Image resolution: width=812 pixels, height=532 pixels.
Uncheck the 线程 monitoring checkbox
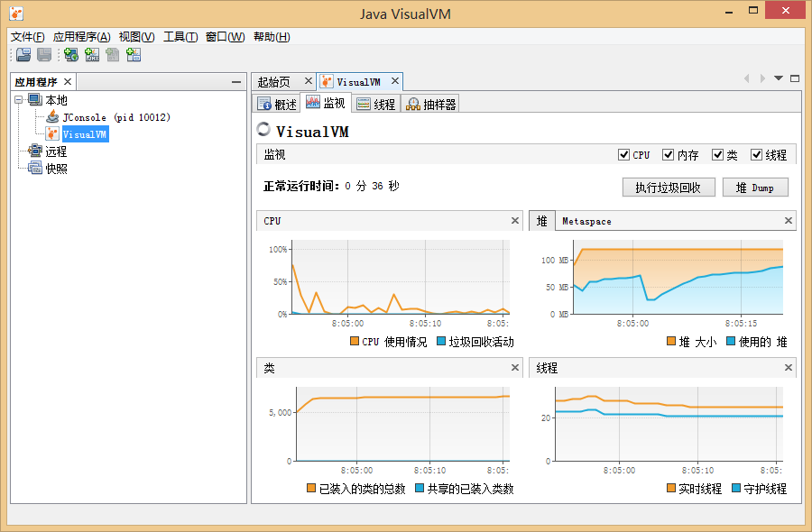click(757, 155)
